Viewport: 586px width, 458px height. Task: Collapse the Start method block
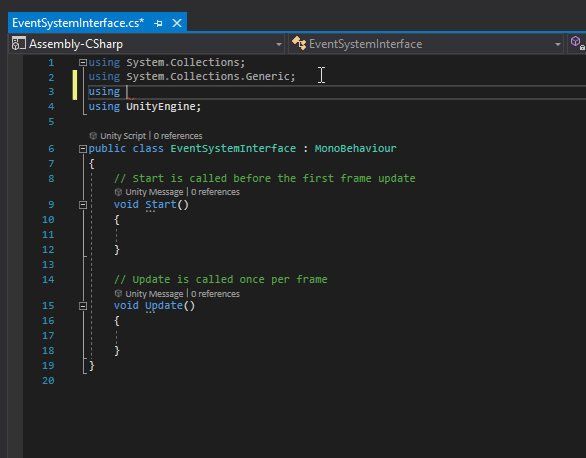tap(83, 205)
